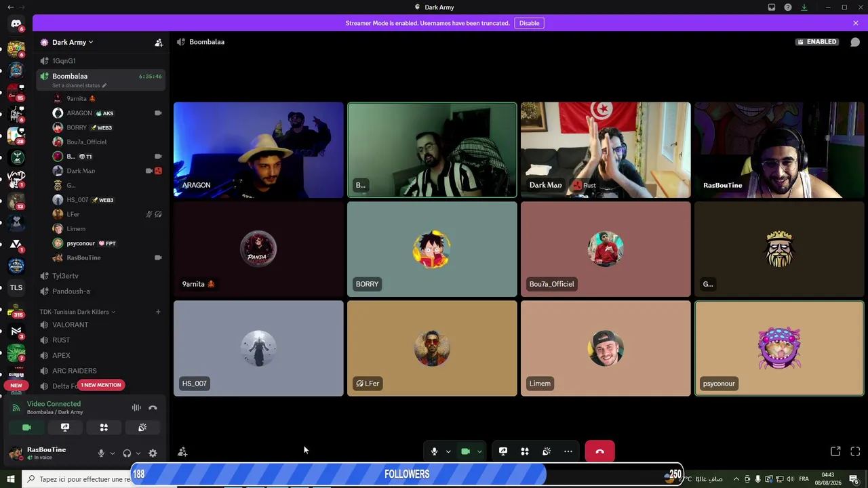Open input options arrow beside user panel mic

pyautogui.click(x=113, y=453)
